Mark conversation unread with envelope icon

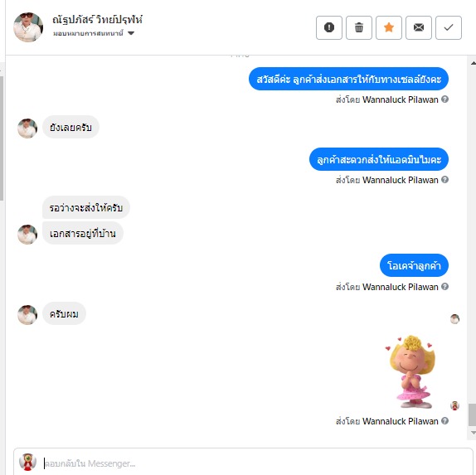coord(419,27)
